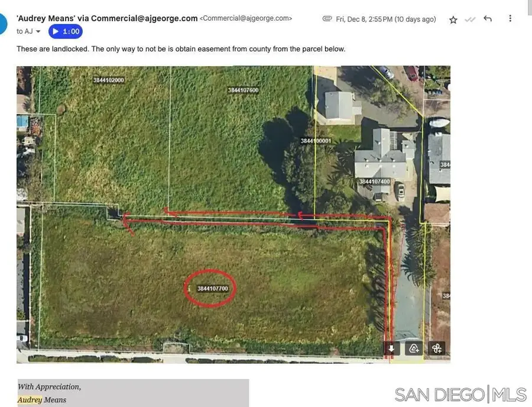
Task: Open sender address Commercial@ajgeorge.com
Action: pyautogui.click(x=245, y=18)
